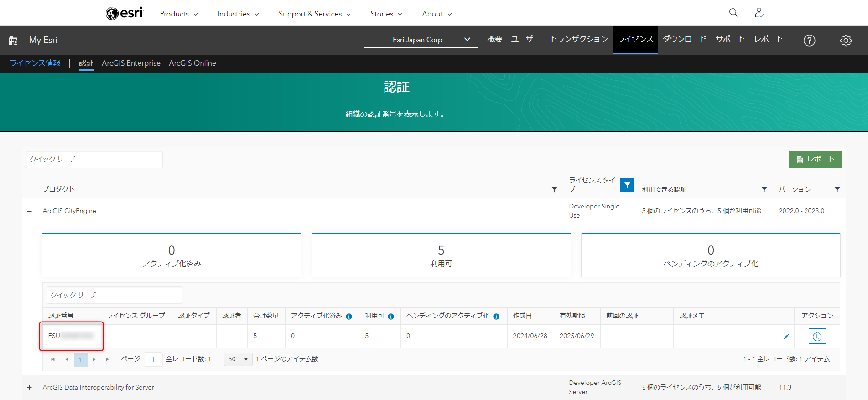Image resolution: width=868 pixels, height=400 pixels.
Task: Filter the プロダクト column
Action: pos(554,189)
